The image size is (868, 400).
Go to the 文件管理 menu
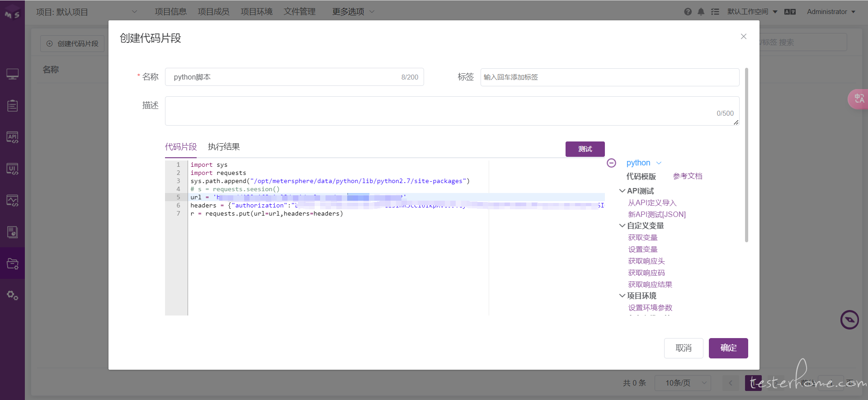click(x=299, y=12)
